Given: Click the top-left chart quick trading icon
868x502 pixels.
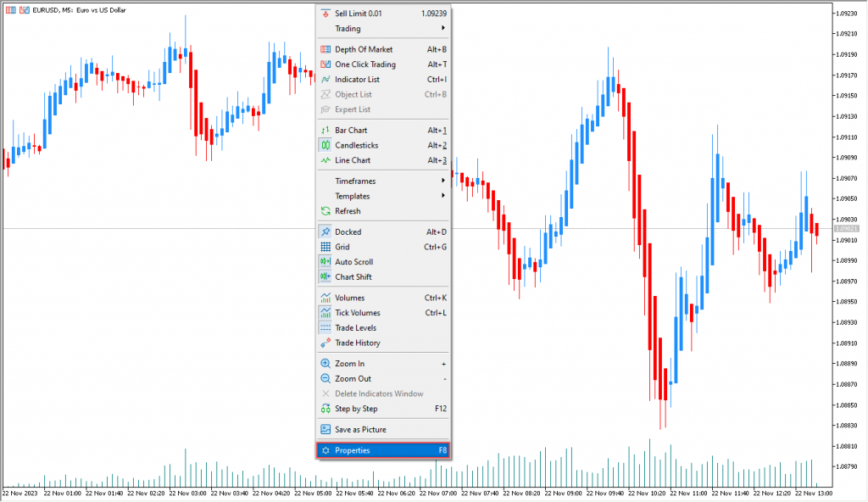Looking at the screenshot, I should click(24, 10).
